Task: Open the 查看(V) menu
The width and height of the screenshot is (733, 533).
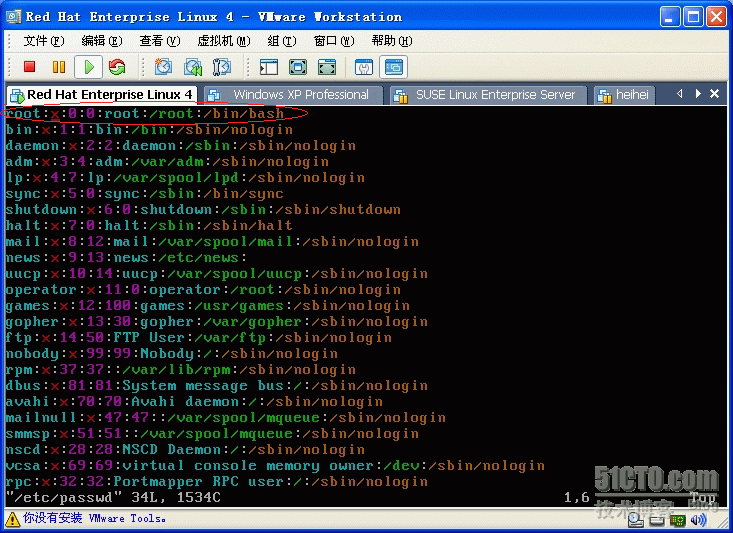Action: coord(159,41)
